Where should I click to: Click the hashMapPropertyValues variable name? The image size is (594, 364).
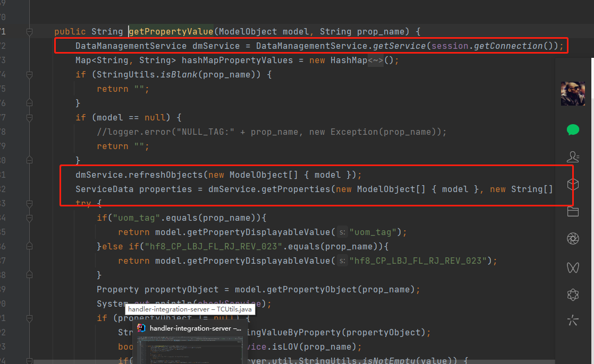237,60
